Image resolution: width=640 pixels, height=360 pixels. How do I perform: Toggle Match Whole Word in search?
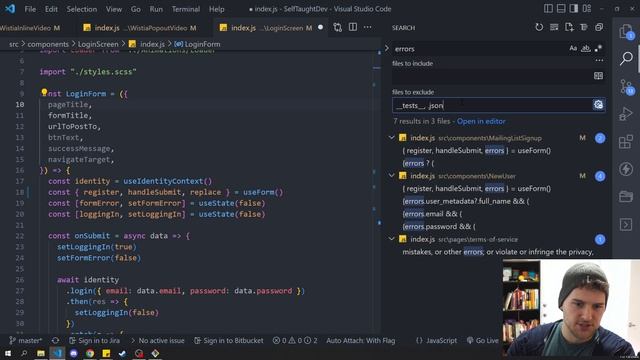point(586,49)
